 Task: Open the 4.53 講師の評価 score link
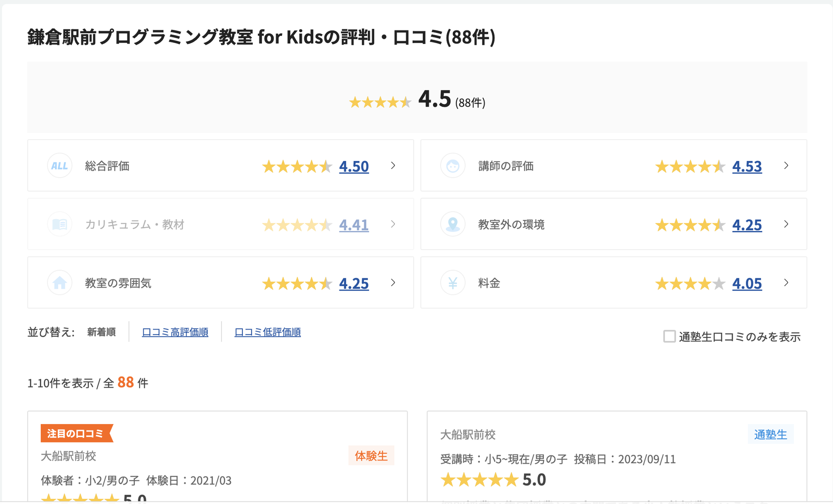point(747,167)
